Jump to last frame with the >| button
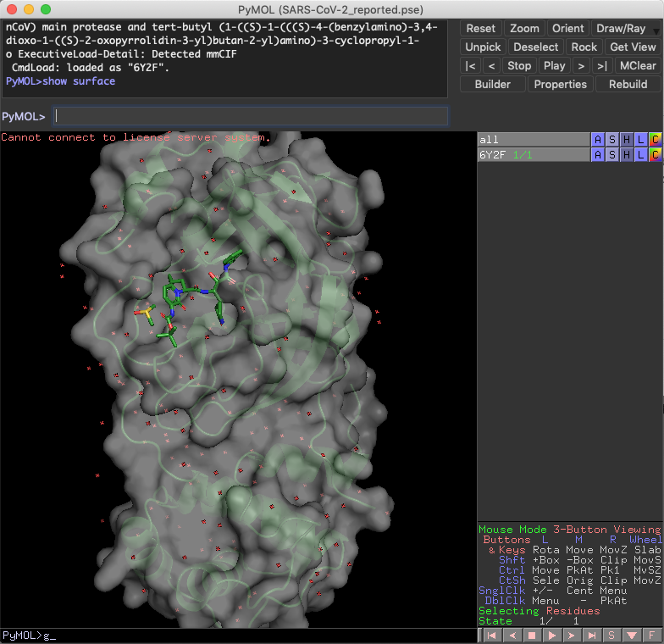Screen dimensions: 664x644 (x=602, y=66)
